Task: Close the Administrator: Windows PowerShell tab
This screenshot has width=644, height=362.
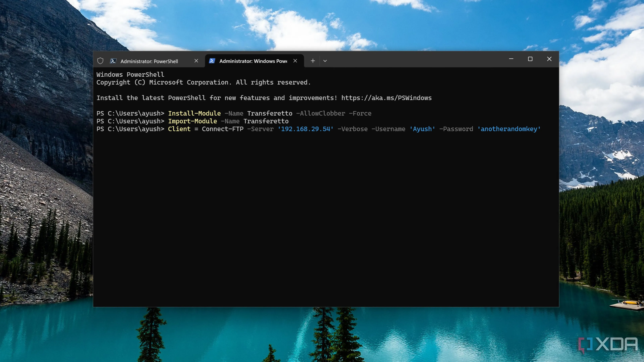Action: click(295, 61)
